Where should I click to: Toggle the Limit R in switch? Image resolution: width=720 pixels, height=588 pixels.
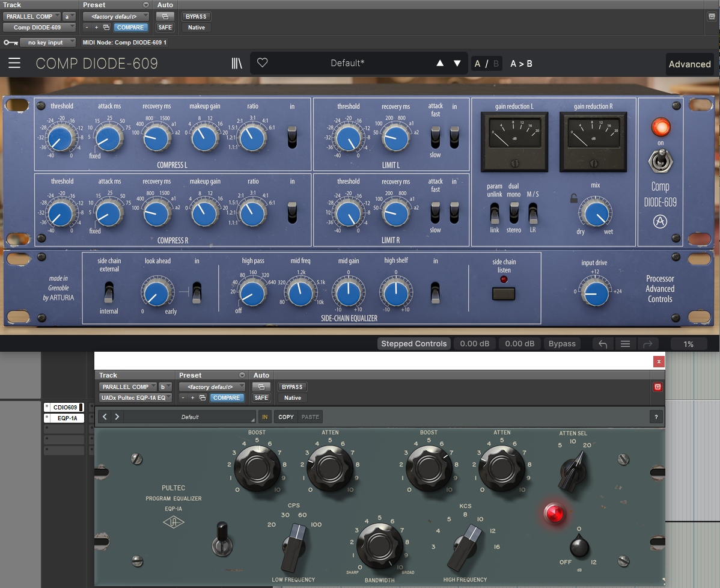click(454, 213)
